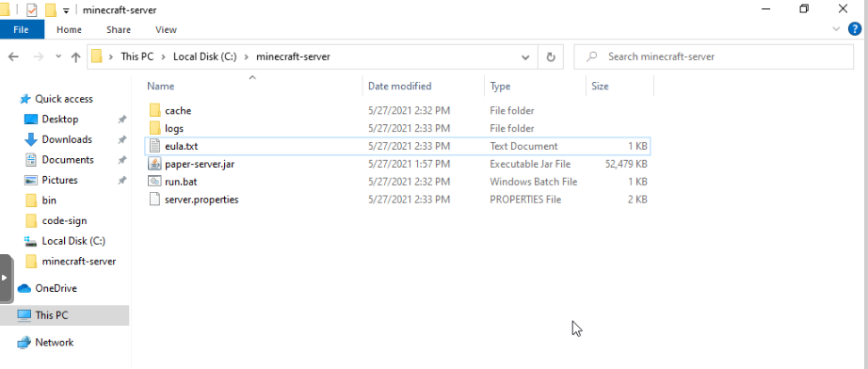Click Local Disk (C:) in address bar
The image size is (868, 369).
[205, 56]
